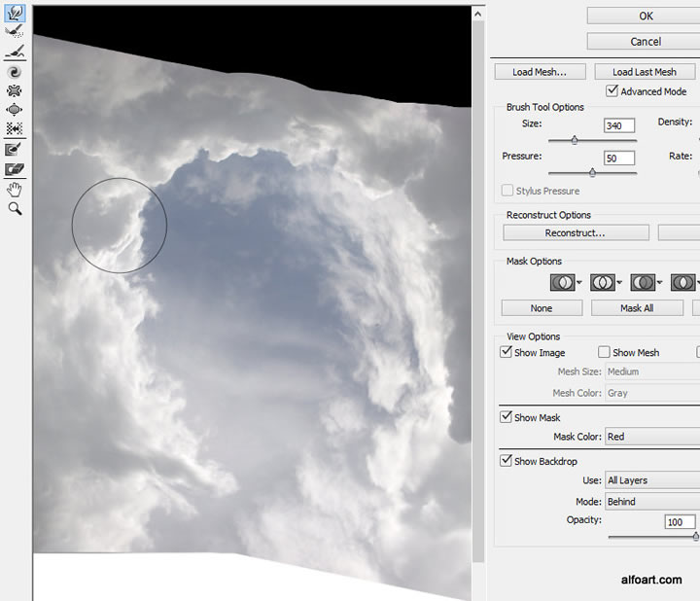
Task: Click the Reconstruct... button
Action: click(575, 233)
